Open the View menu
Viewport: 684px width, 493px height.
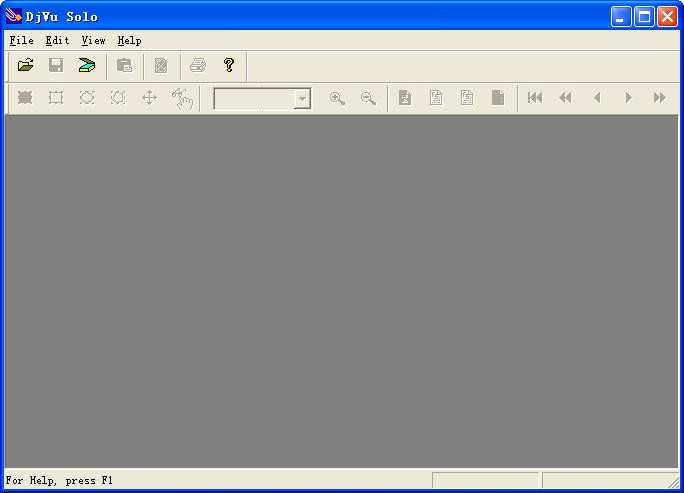(93, 41)
